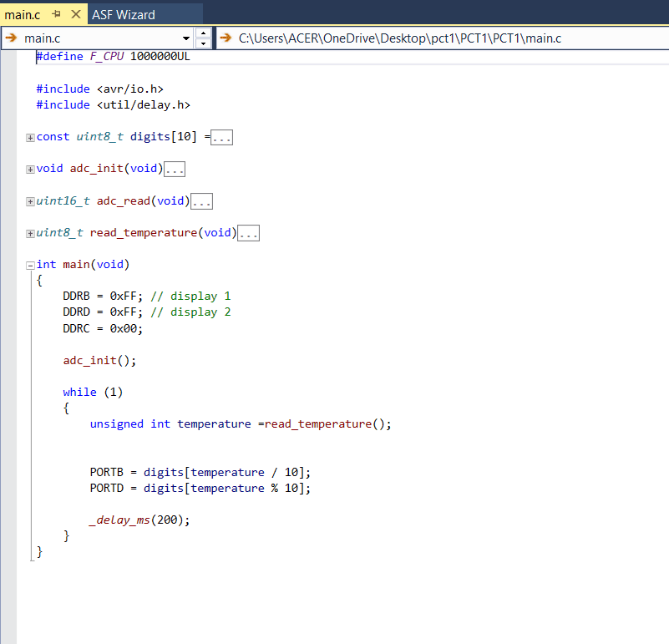Viewport: 669px width, 644px height.
Task: Click the F_CPU macro name
Action: [x=107, y=56]
